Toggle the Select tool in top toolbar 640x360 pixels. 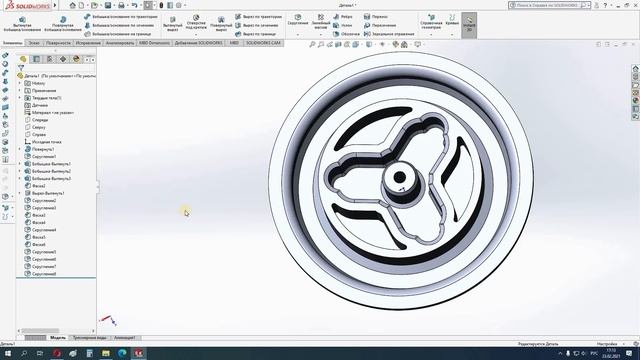(x=148, y=5)
